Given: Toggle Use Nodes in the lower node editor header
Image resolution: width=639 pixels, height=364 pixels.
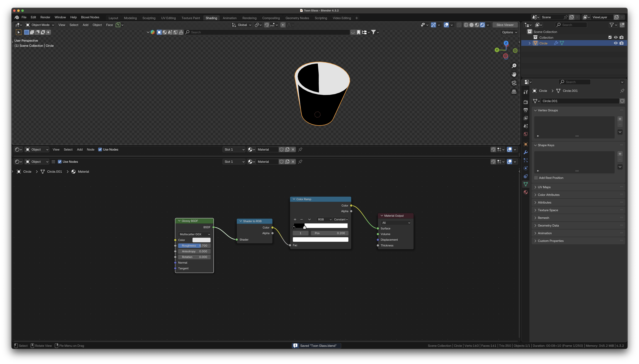Looking at the screenshot, I should pyautogui.click(x=60, y=162).
